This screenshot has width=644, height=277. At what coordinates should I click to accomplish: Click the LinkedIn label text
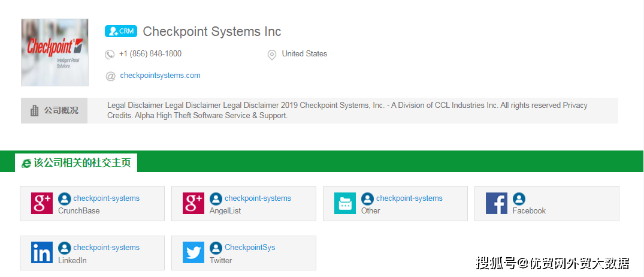pos(72,261)
